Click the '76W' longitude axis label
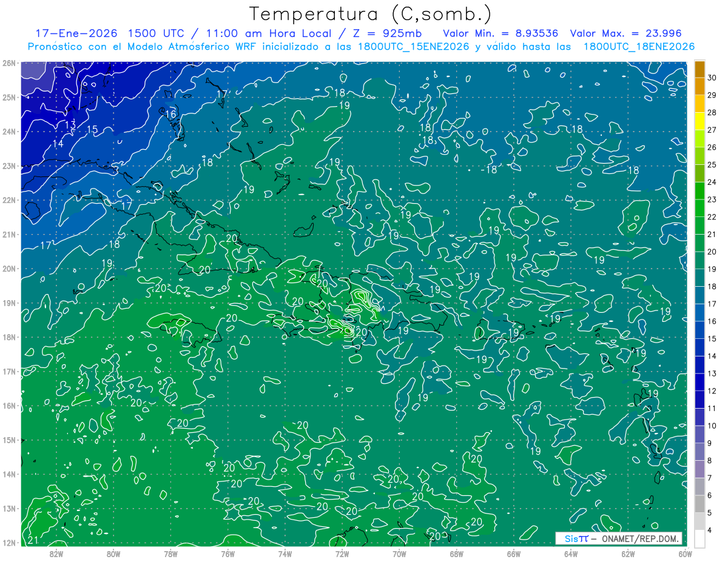The image size is (728, 562). [x=227, y=554]
